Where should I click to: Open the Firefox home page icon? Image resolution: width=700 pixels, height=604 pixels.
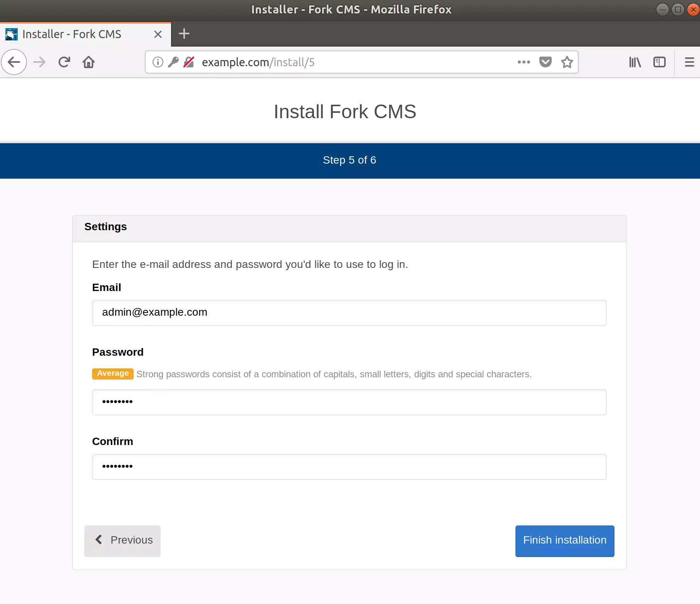pos(89,62)
